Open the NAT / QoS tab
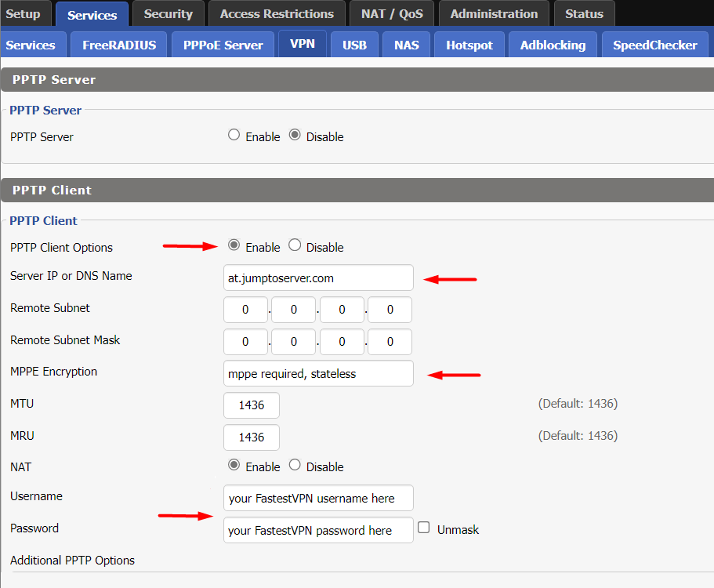The height and width of the screenshot is (588, 714). [391, 13]
